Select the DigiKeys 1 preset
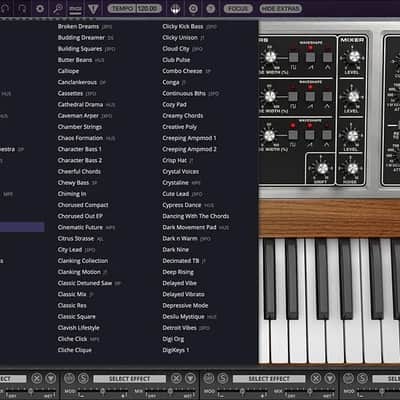Screen dimensions: 400x400 coord(176,350)
